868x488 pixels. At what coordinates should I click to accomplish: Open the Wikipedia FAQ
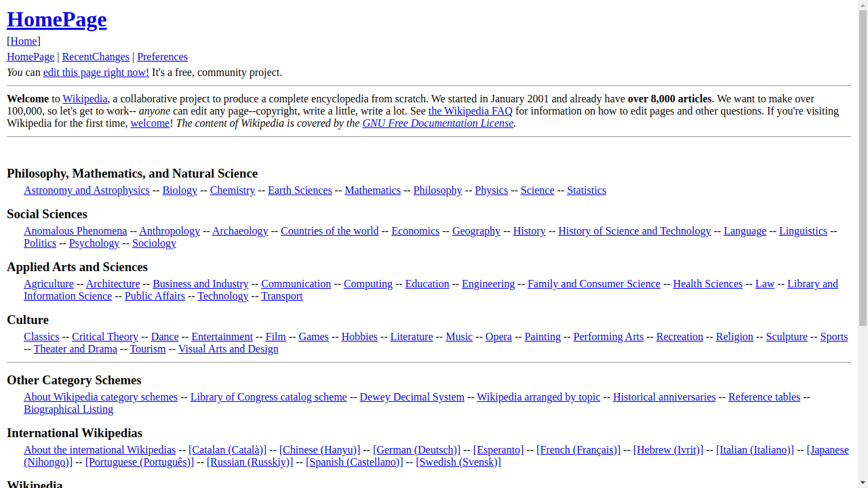pos(470,110)
